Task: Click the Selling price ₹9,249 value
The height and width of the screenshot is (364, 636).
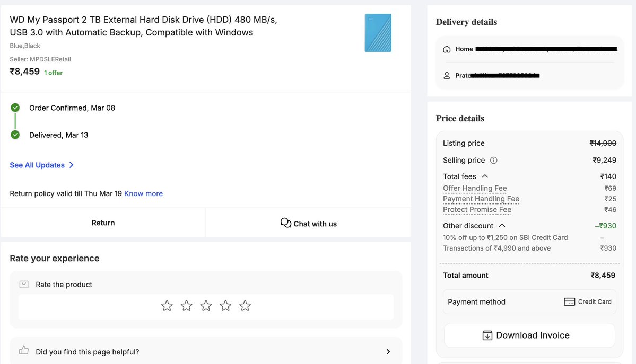Action: pos(604,160)
